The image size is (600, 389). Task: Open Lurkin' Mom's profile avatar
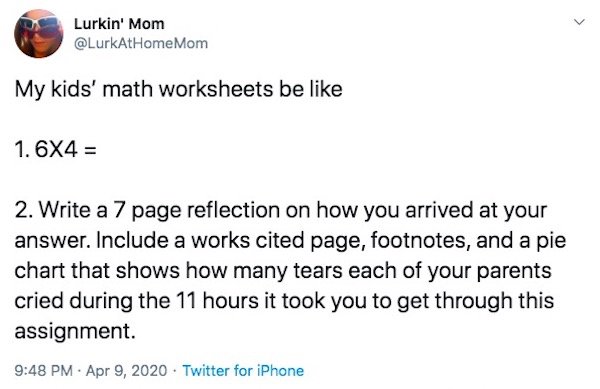(39, 34)
